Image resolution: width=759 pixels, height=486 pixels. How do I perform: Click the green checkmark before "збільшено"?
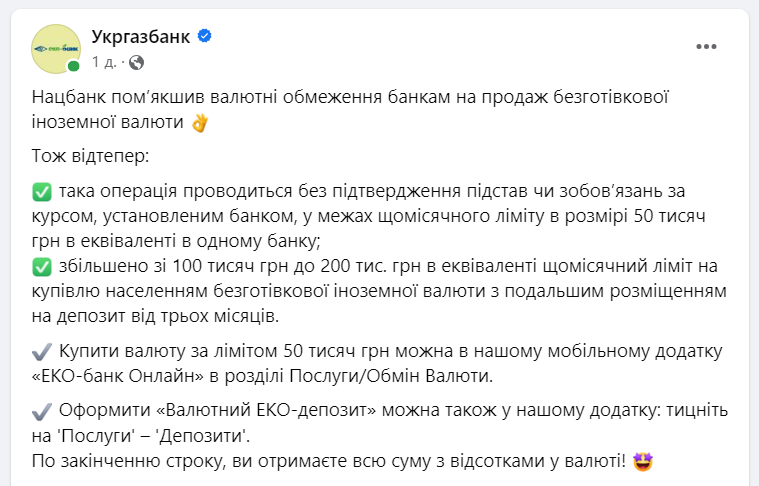42,266
